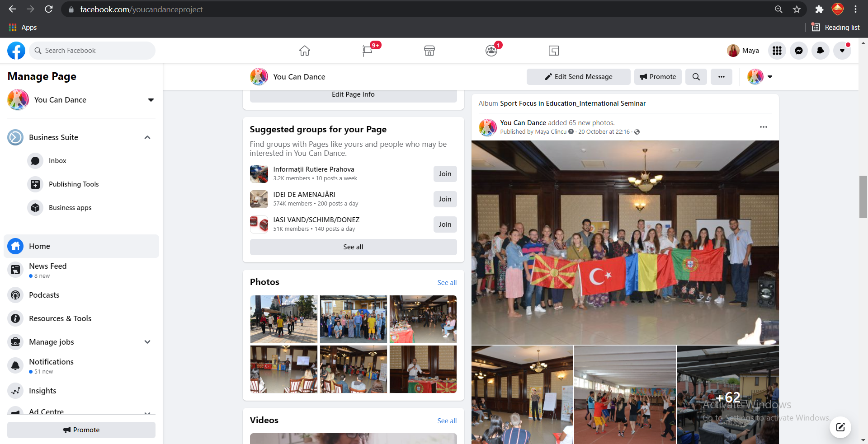The image size is (868, 444).
Task: Open the Marketplace icon
Action: (x=429, y=51)
